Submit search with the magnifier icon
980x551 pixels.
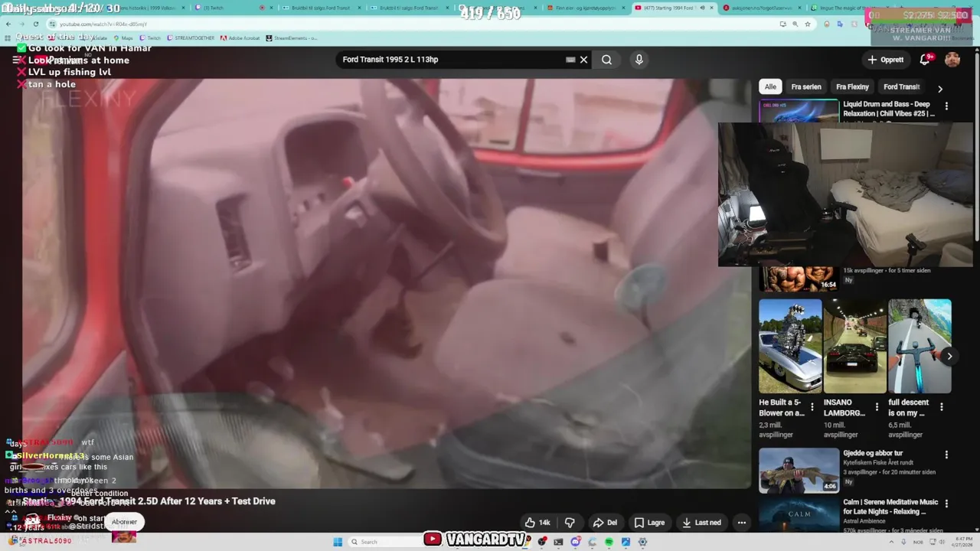pyautogui.click(x=606, y=60)
